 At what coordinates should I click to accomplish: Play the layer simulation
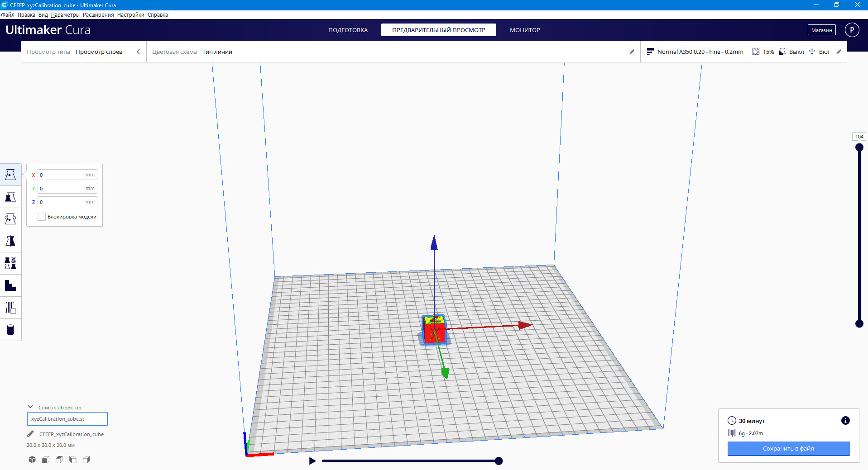pyautogui.click(x=312, y=461)
